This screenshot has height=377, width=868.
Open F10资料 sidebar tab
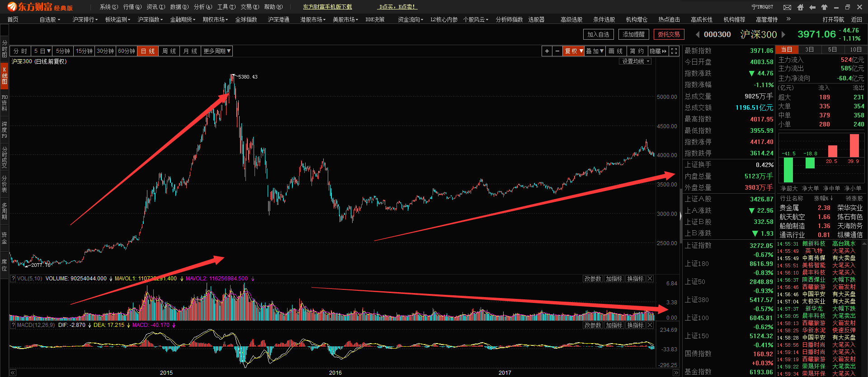click(x=4, y=103)
